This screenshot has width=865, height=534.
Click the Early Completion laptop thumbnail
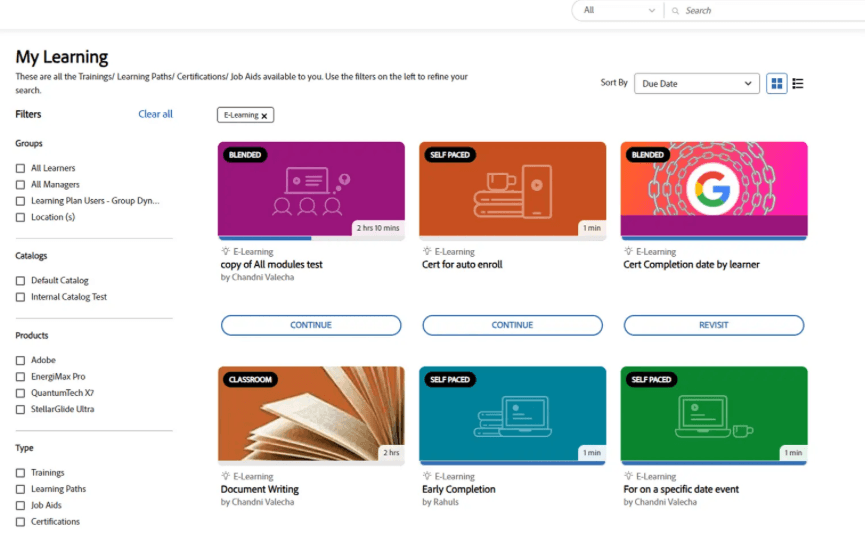pos(512,412)
